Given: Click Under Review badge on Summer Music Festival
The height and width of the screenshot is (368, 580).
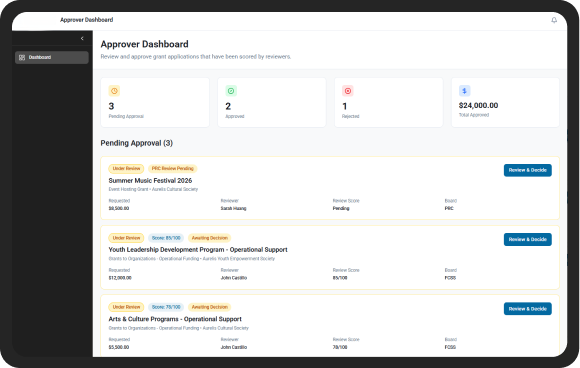Looking at the screenshot, I should click(x=127, y=169).
